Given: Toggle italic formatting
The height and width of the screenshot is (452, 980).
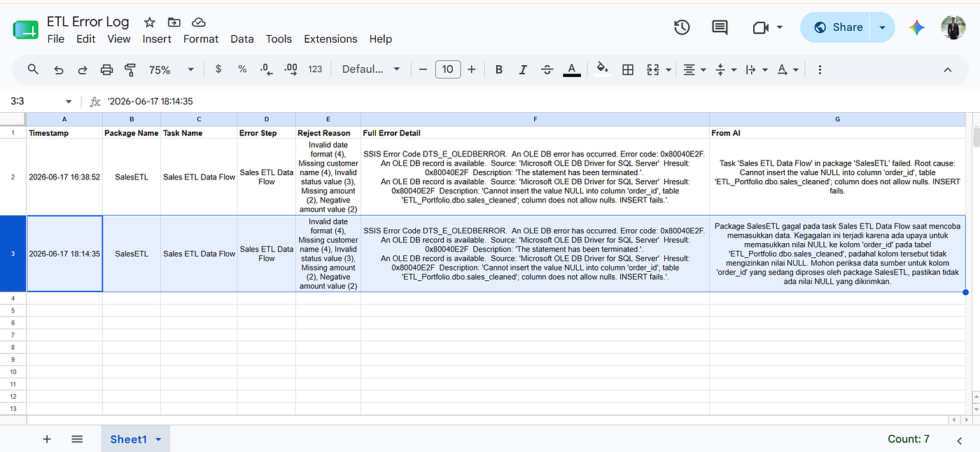Looking at the screenshot, I should 523,69.
